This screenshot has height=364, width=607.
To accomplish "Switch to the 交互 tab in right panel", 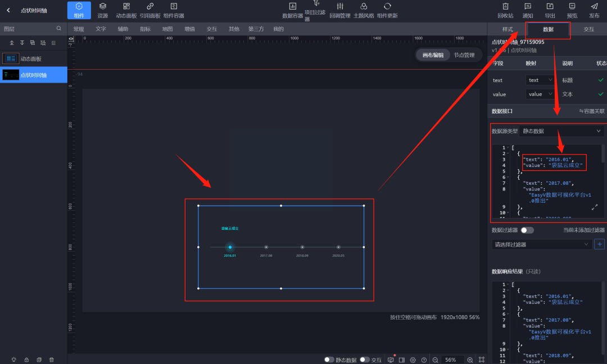I will coord(589,29).
